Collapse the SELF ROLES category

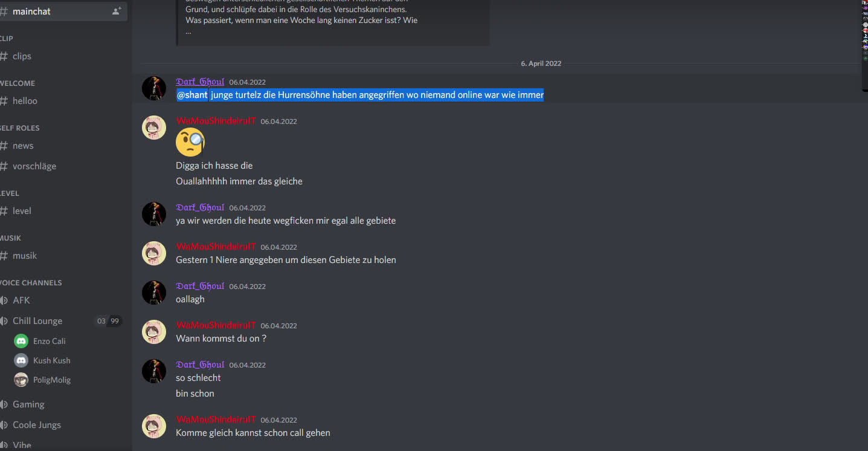click(x=19, y=128)
